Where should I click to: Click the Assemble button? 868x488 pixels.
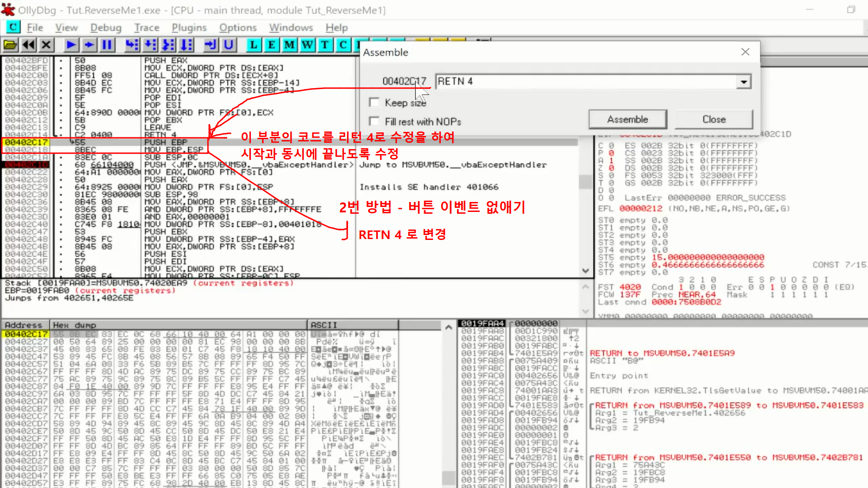tap(627, 119)
